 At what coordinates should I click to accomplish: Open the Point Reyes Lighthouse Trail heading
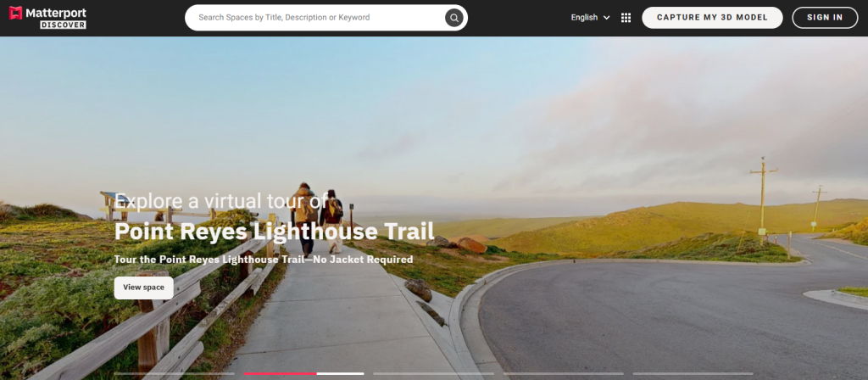point(274,232)
